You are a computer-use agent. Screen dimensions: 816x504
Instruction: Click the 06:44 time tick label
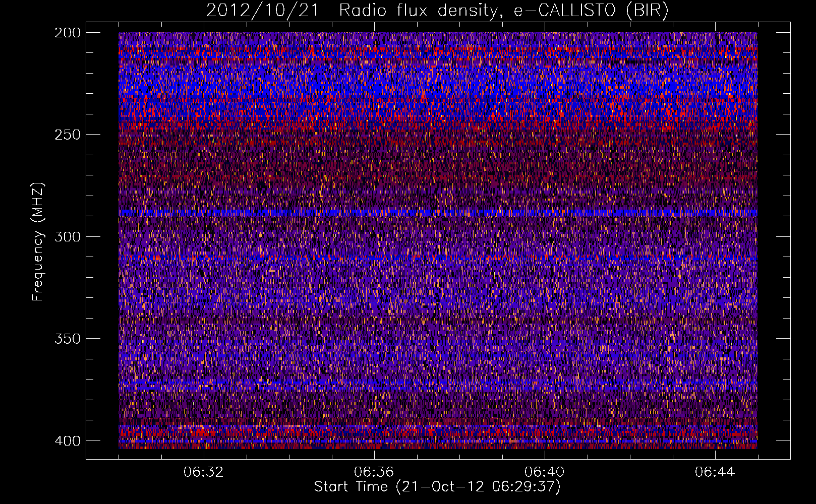(715, 472)
